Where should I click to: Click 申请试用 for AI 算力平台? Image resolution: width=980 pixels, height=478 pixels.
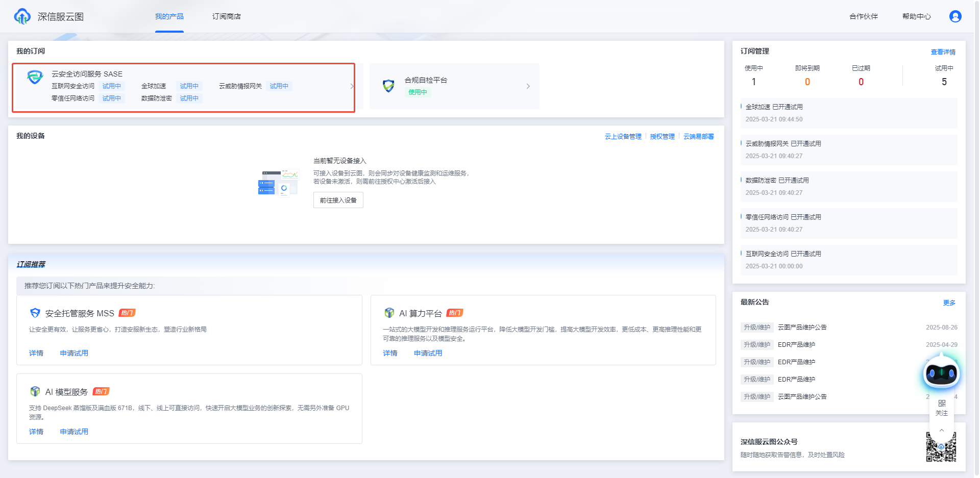coord(428,353)
